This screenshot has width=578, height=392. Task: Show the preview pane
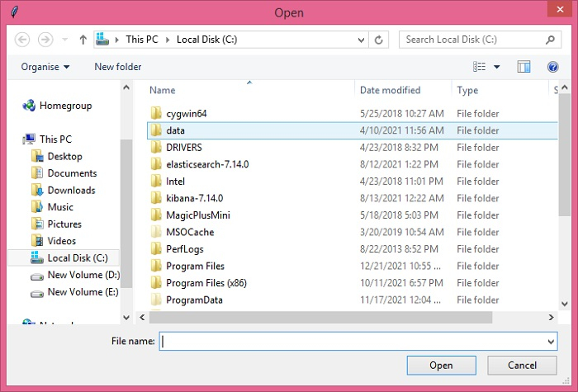[x=524, y=67]
